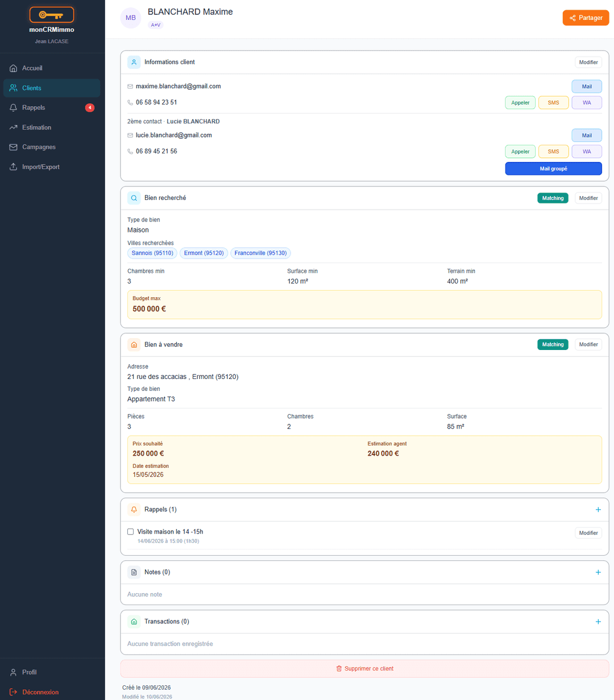Click the Bien à vendre house icon
This screenshot has height=700, width=614.
click(x=134, y=344)
